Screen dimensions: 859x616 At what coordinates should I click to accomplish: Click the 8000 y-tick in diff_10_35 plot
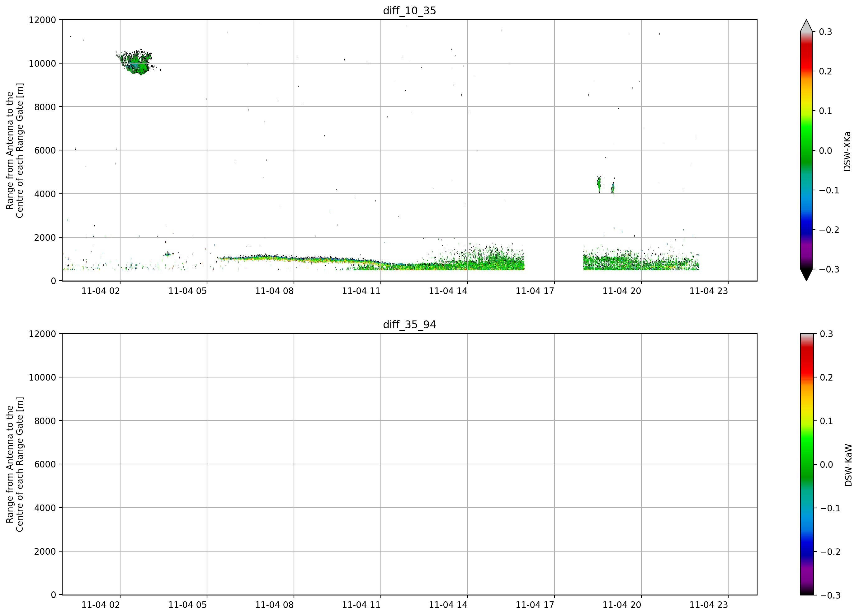[45, 107]
